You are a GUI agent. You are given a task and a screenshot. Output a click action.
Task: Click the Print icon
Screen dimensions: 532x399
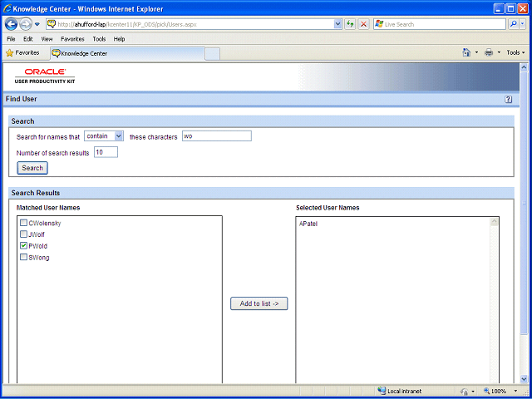click(489, 52)
